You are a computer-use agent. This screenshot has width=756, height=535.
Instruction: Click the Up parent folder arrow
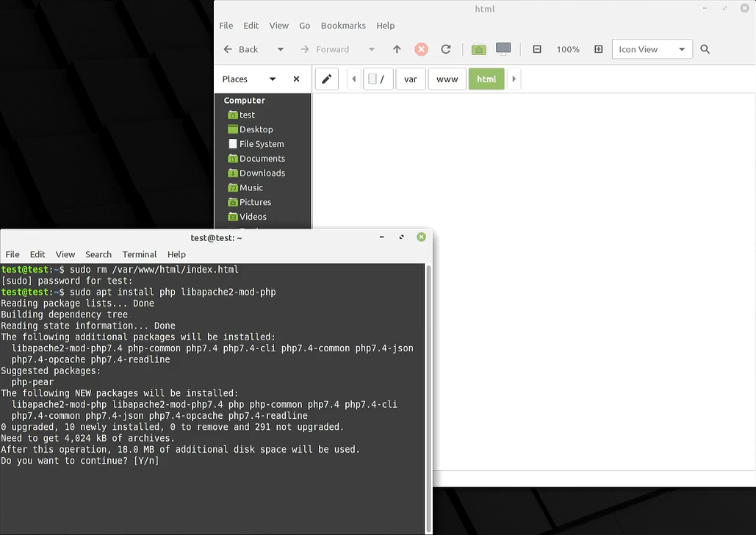397,49
